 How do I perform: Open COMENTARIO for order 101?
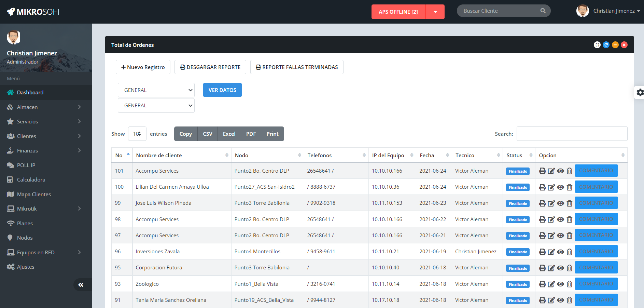click(x=596, y=171)
